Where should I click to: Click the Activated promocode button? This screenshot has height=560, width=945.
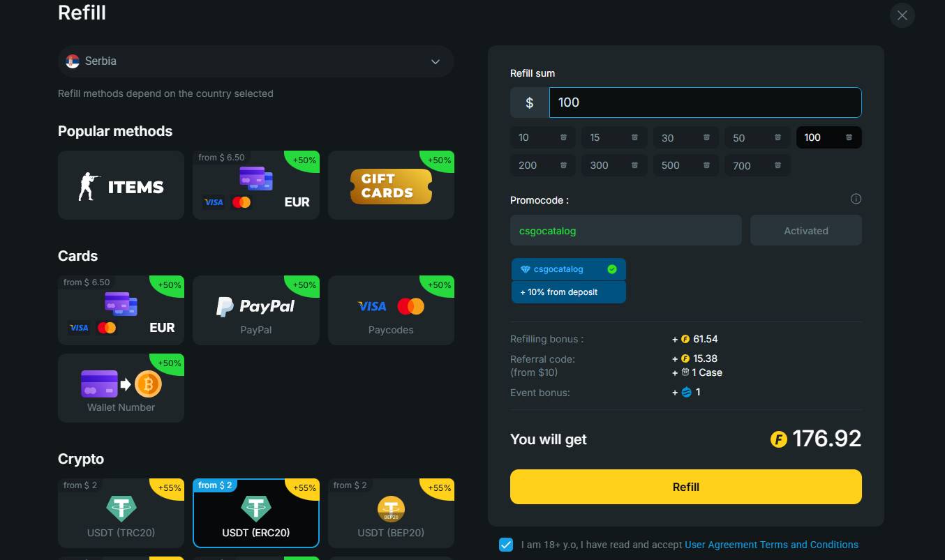805,230
